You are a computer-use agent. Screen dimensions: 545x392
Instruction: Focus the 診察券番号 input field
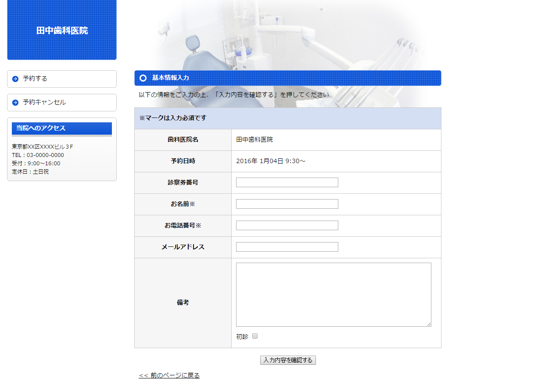(287, 182)
